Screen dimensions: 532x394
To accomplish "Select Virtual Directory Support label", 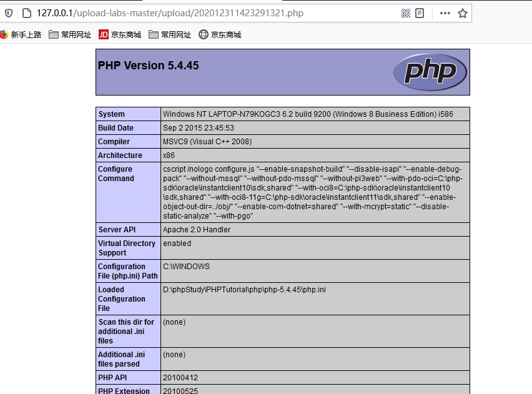I will click(128, 248).
